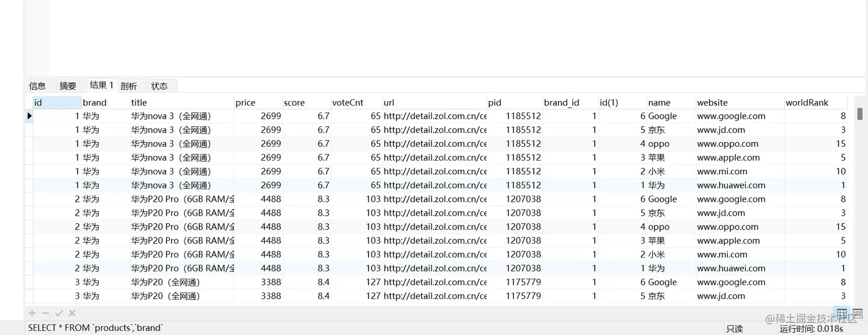Select Google name cell in id 1 rows
This screenshot has width=868, height=335.
(671, 116)
